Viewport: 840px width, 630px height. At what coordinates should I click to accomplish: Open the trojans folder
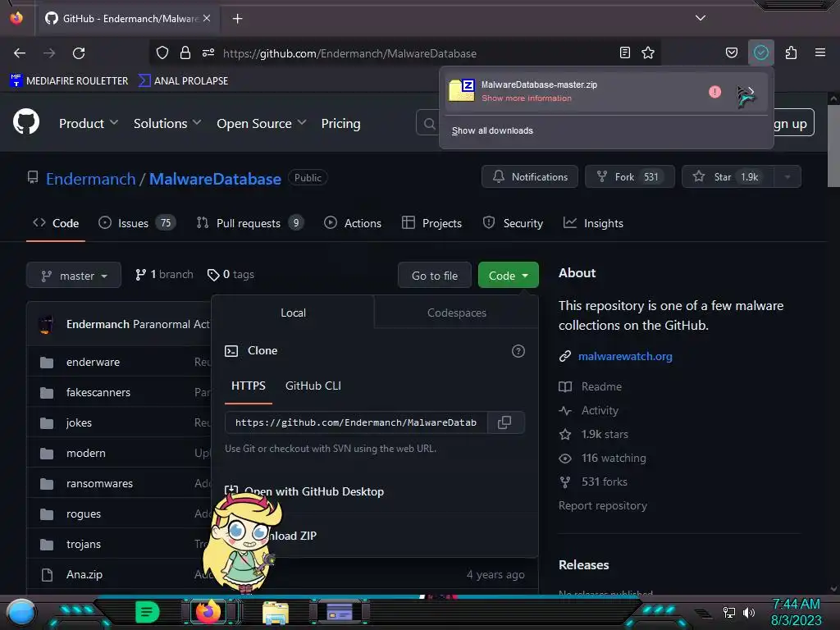click(x=83, y=545)
